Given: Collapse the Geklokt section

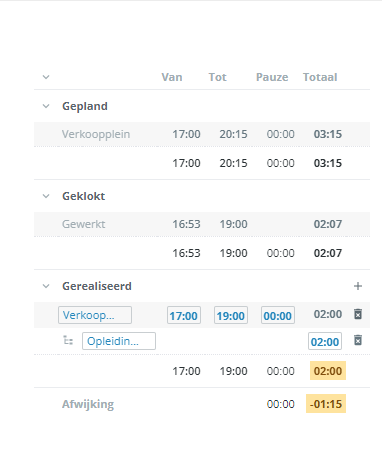Looking at the screenshot, I should 46,196.
